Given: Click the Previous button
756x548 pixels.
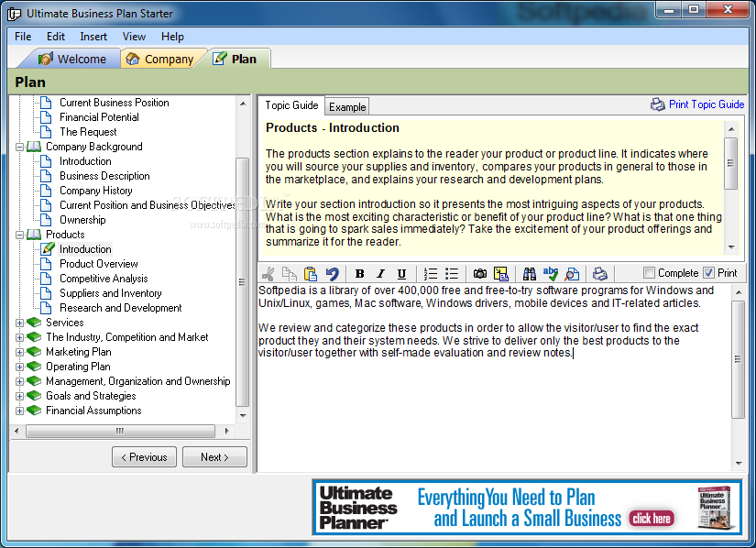Looking at the screenshot, I should click(x=144, y=457).
